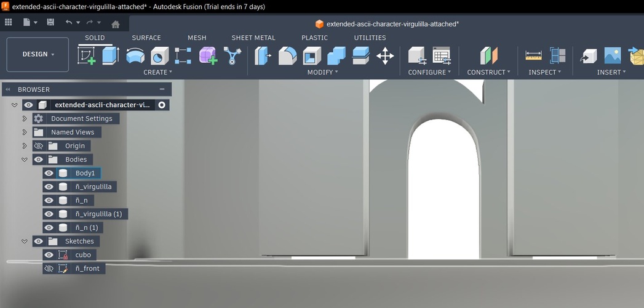Hide the Sketches folder
This screenshot has height=308, width=644.
(x=39, y=241)
